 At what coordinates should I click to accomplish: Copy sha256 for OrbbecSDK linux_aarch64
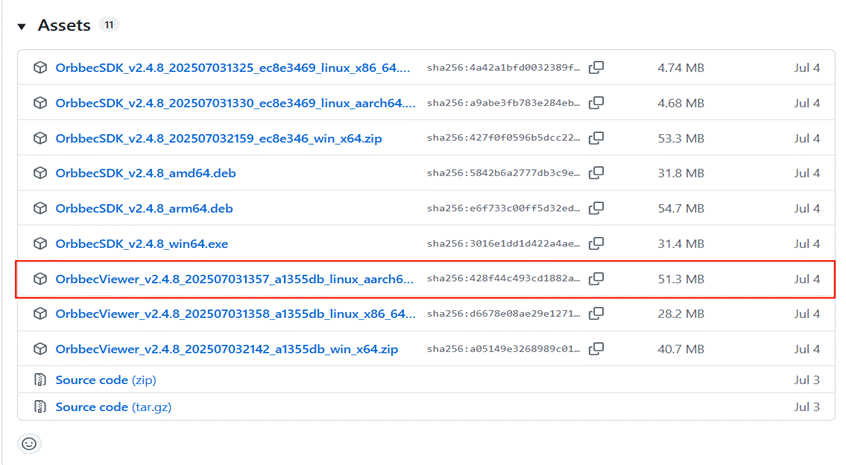596,102
